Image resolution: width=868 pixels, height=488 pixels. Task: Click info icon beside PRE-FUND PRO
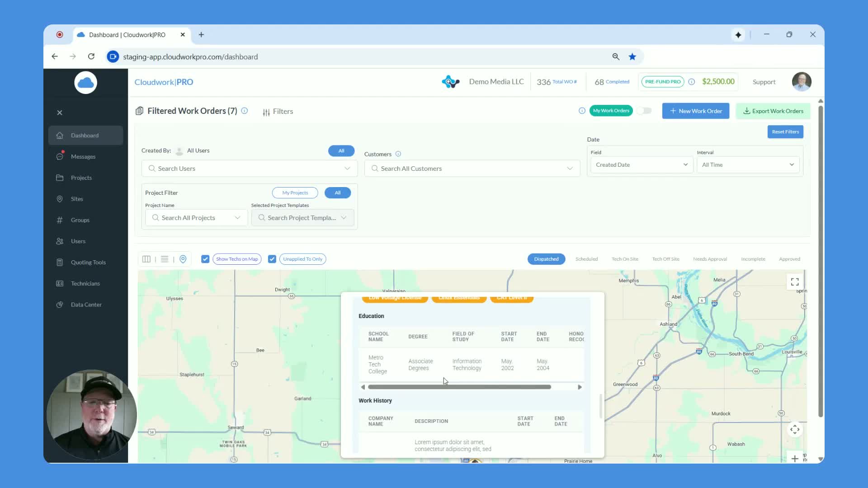tap(692, 82)
